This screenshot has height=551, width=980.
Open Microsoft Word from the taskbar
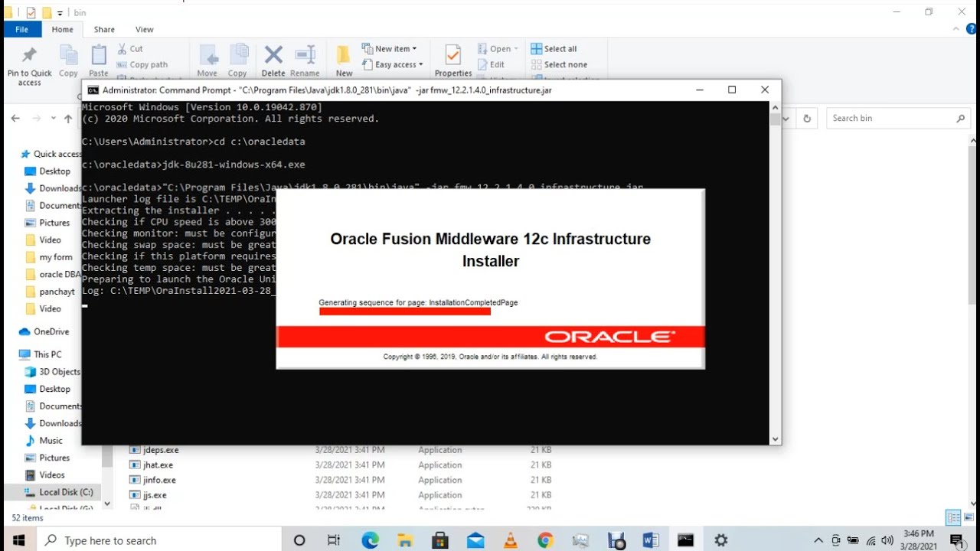coord(651,540)
